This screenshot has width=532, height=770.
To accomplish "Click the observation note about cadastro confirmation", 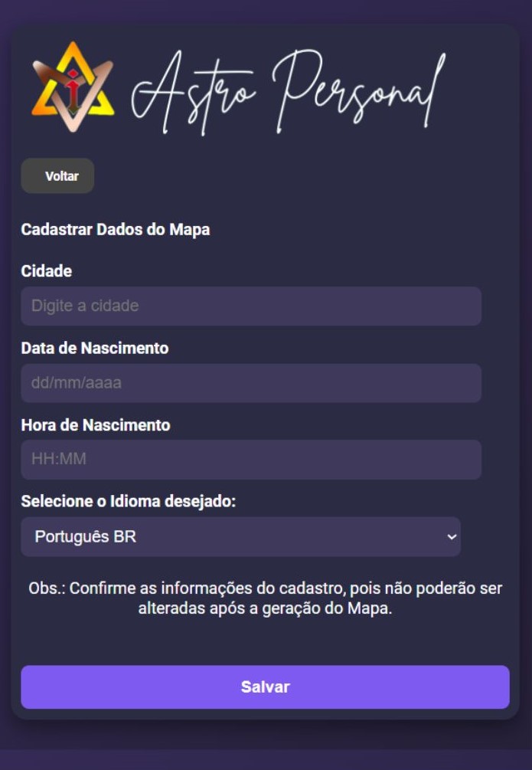I will coord(266,597).
